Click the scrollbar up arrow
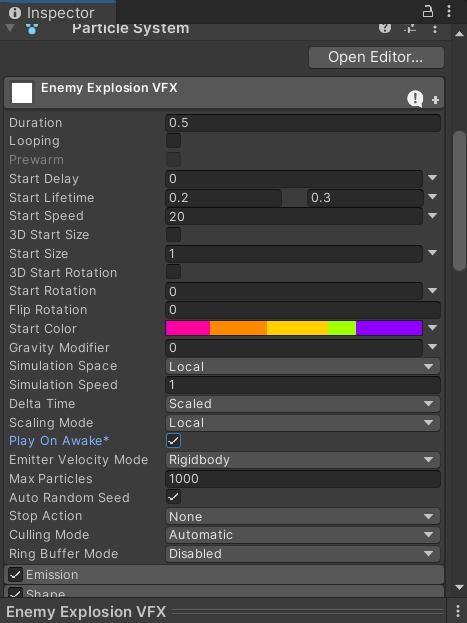Image resolution: width=467 pixels, height=623 pixels. [x=459, y=34]
